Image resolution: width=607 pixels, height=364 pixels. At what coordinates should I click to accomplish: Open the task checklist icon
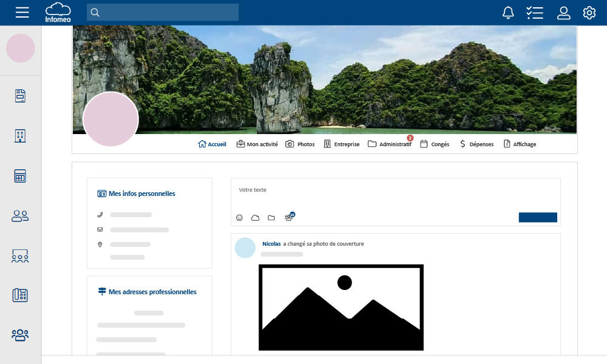pos(535,13)
